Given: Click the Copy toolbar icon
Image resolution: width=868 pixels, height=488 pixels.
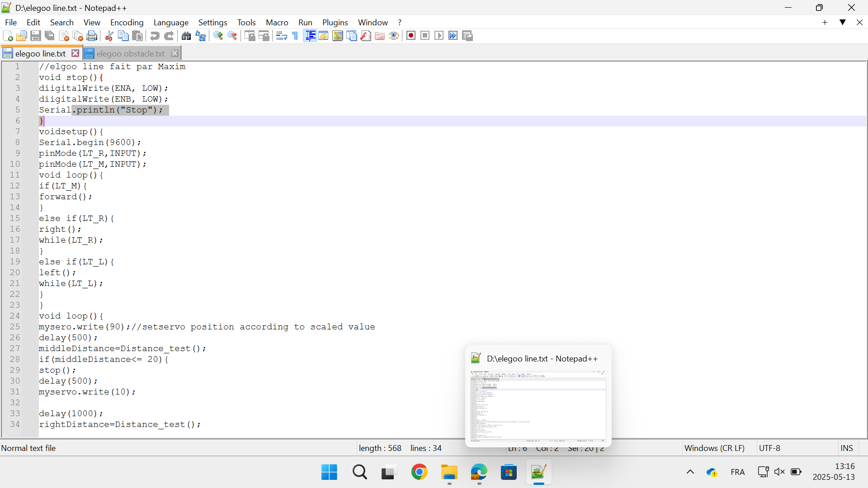Looking at the screenshot, I should pos(123,36).
